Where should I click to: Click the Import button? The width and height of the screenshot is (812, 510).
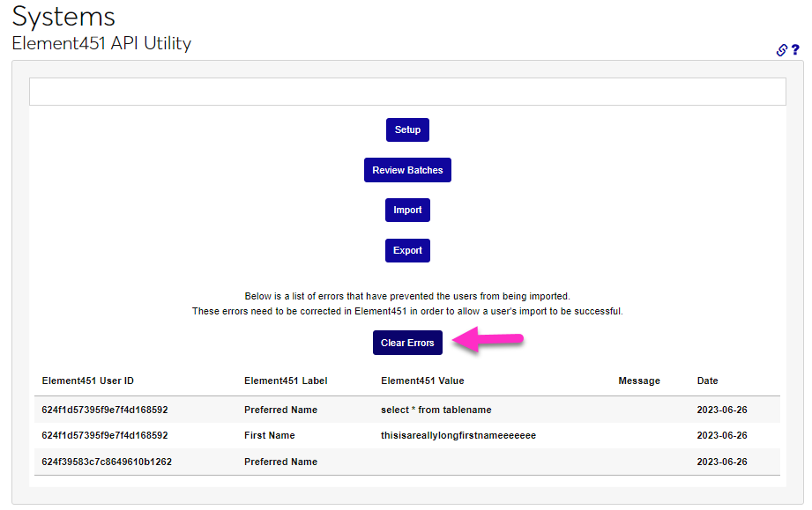click(407, 211)
